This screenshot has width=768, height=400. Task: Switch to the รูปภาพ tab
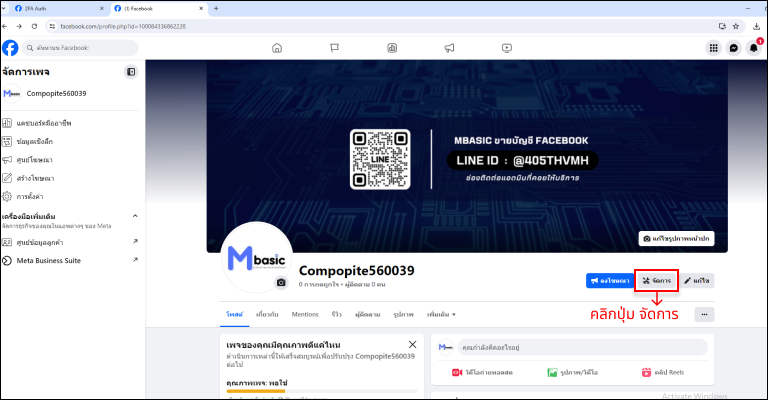pos(404,314)
